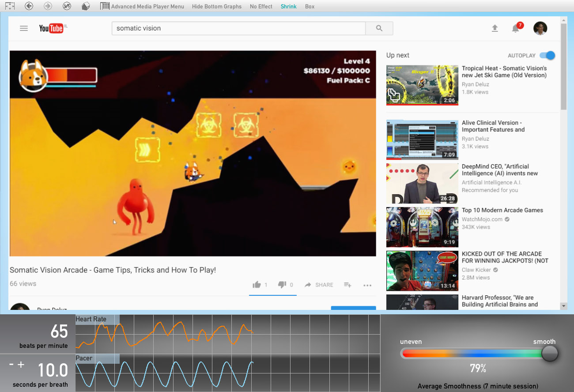
Task: Decrease pacer with the minus button
Action: [11, 365]
